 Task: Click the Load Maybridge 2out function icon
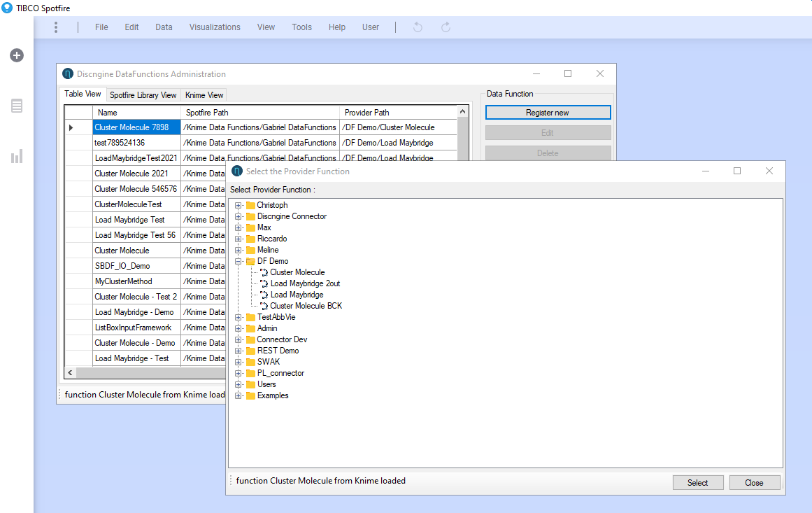point(264,283)
